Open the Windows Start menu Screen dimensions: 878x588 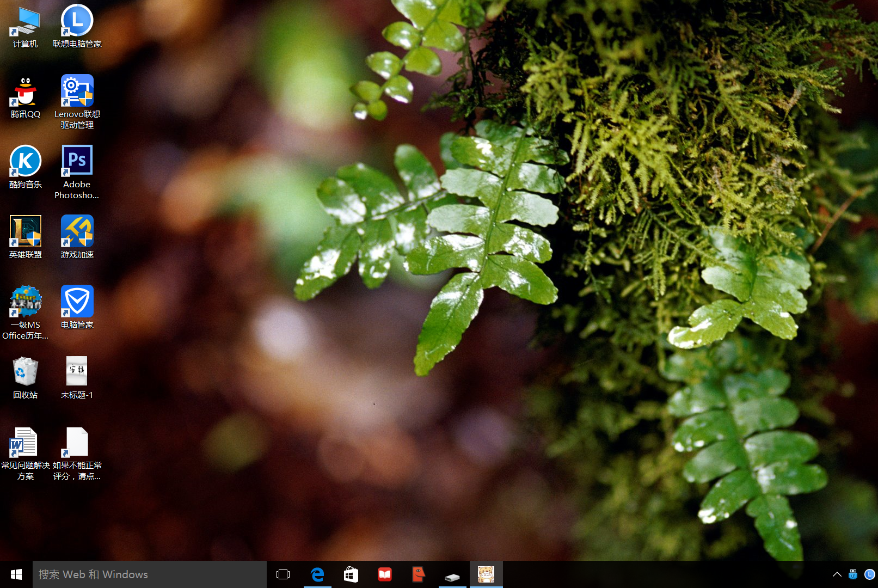point(16,574)
